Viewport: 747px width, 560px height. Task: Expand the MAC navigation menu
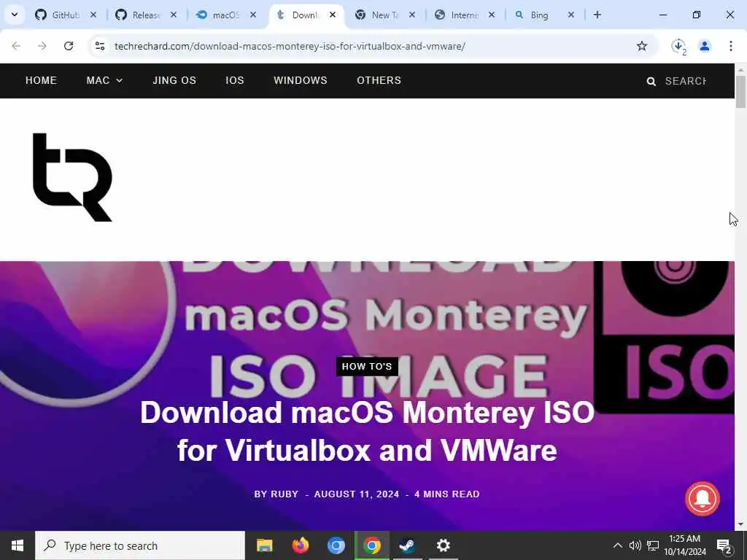coord(104,80)
